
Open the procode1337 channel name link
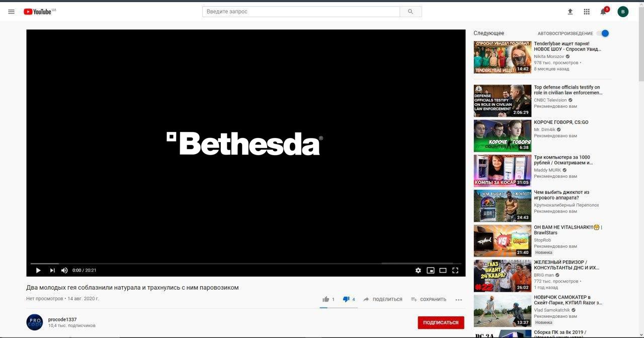tap(61, 319)
